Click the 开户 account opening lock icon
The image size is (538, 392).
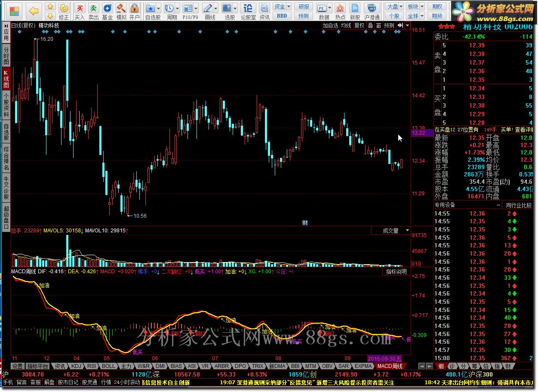click(x=135, y=11)
